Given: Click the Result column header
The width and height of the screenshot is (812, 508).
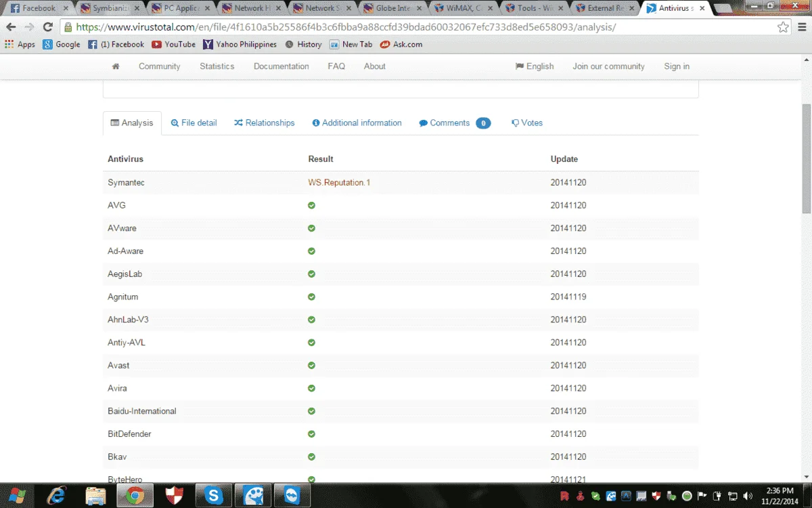Looking at the screenshot, I should (321, 159).
